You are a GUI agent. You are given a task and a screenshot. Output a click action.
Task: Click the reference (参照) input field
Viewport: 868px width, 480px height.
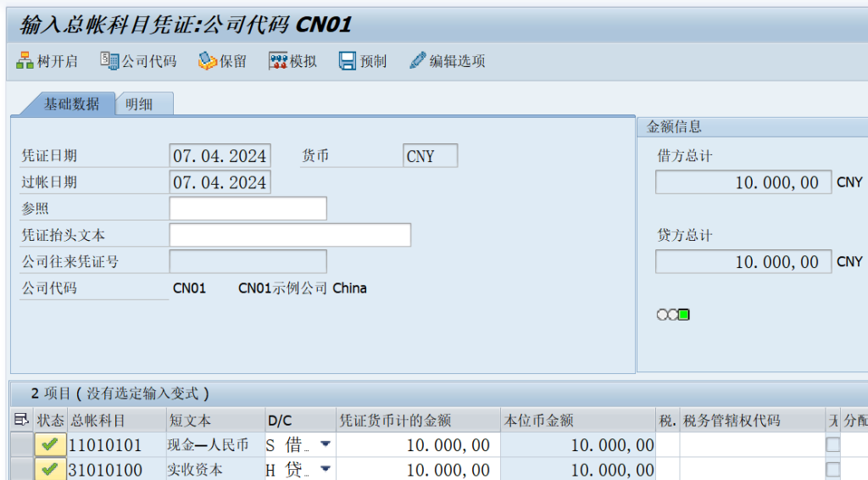click(x=248, y=209)
